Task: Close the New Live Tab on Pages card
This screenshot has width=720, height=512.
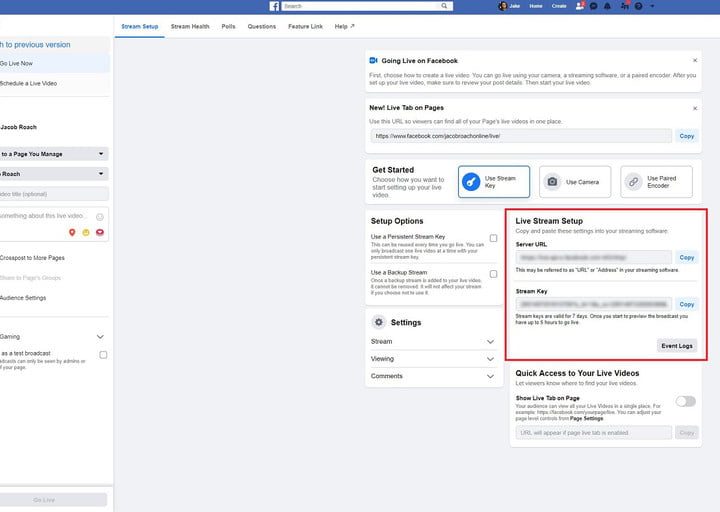Action: point(695,108)
